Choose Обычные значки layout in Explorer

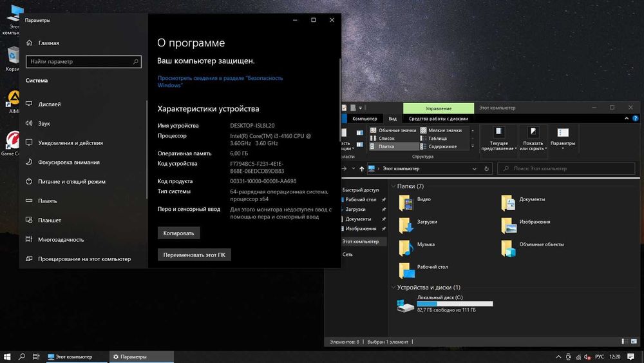pos(393,130)
